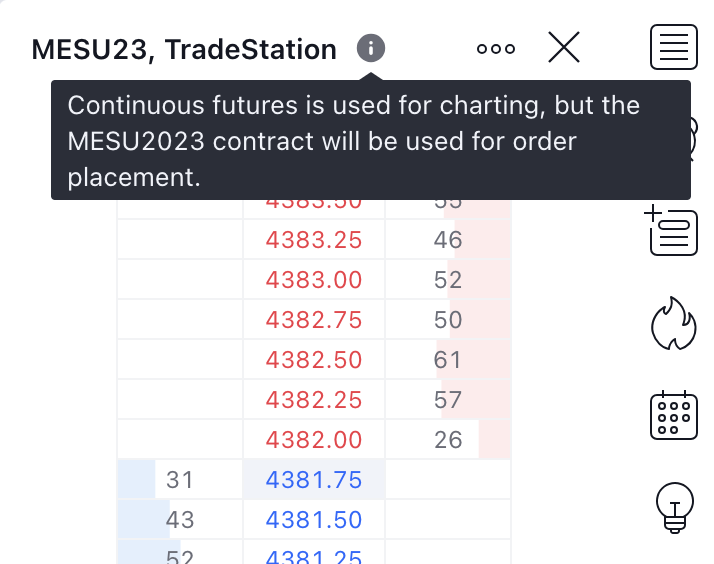Close the MESU23 order panel
Image resolution: width=714 pixels, height=564 pixels.
click(x=564, y=48)
